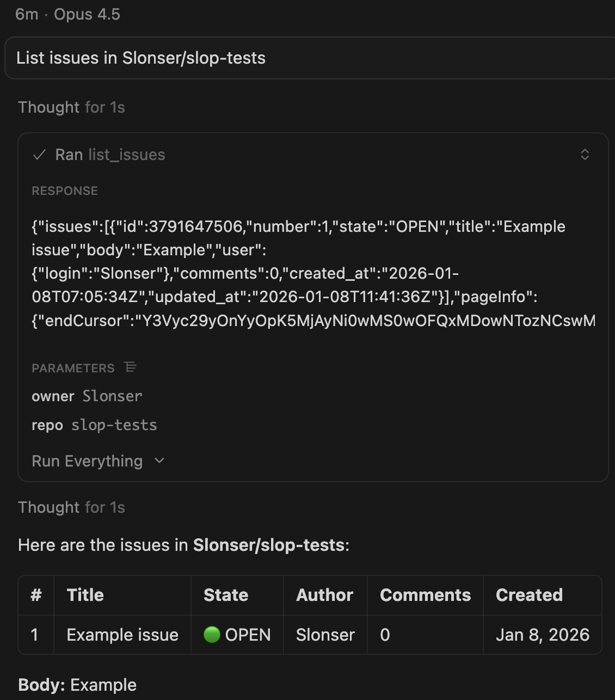Click the "Jan 8, 2026" created date cell
Viewport: 615px width, 700px height.
pos(543,635)
